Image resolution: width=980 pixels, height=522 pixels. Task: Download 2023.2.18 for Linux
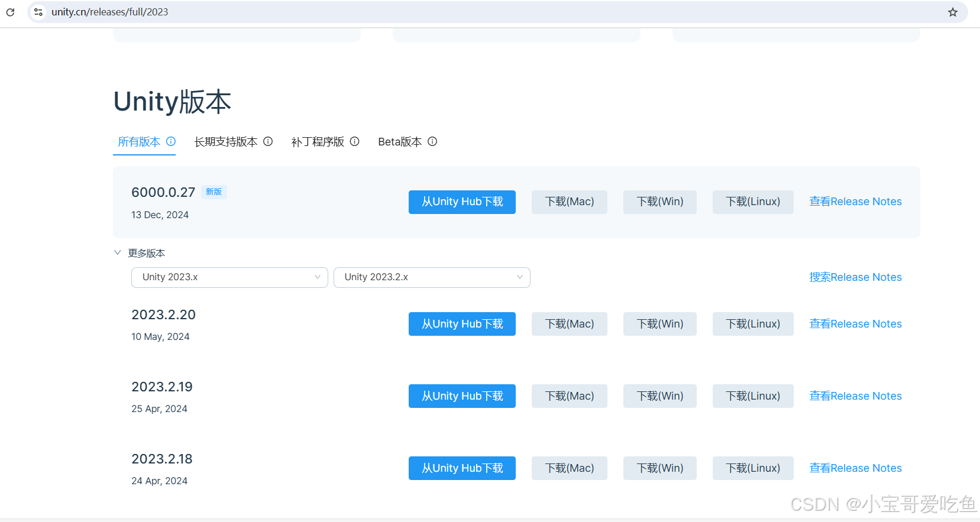(753, 468)
